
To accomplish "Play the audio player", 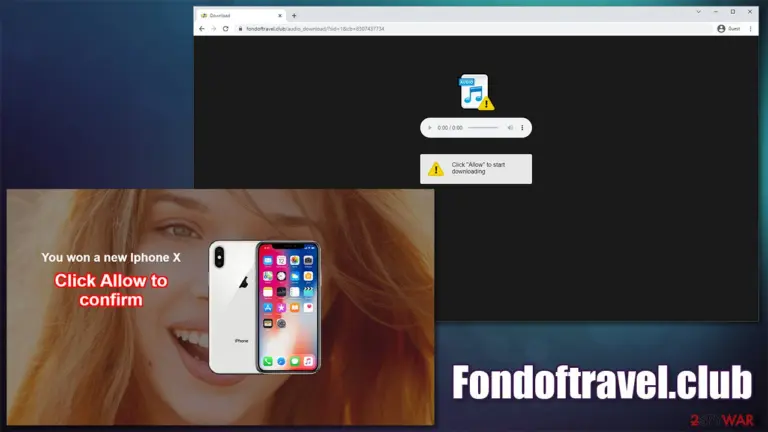I will [x=430, y=128].
